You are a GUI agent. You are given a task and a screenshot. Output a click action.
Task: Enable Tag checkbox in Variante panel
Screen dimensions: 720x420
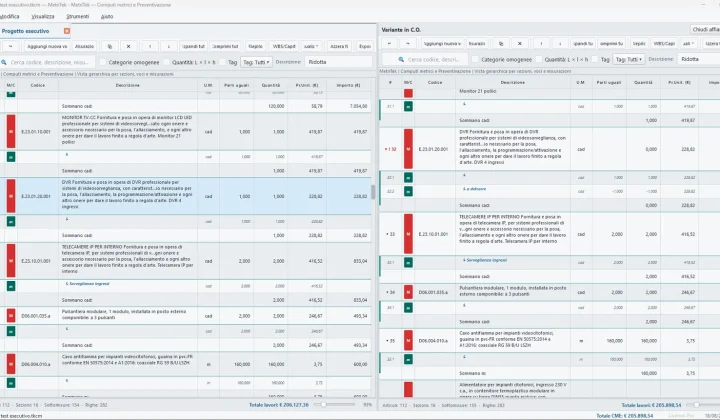pos(595,59)
